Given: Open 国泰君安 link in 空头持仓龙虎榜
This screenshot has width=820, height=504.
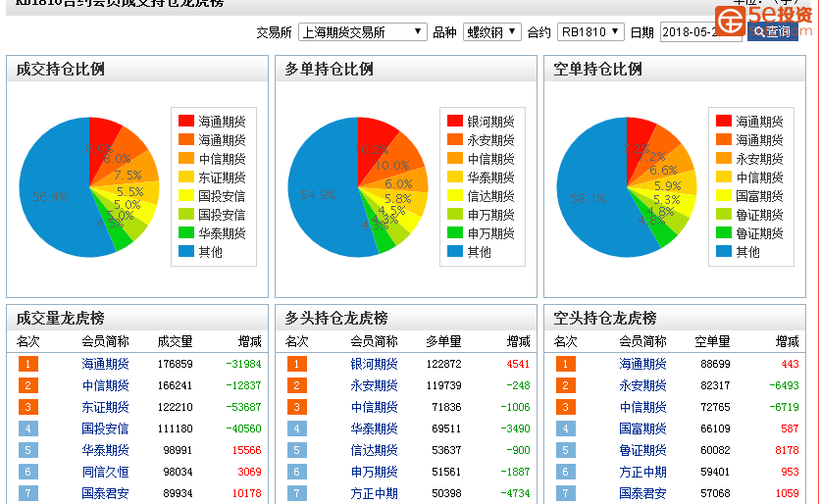Looking at the screenshot, I should 642,493.
